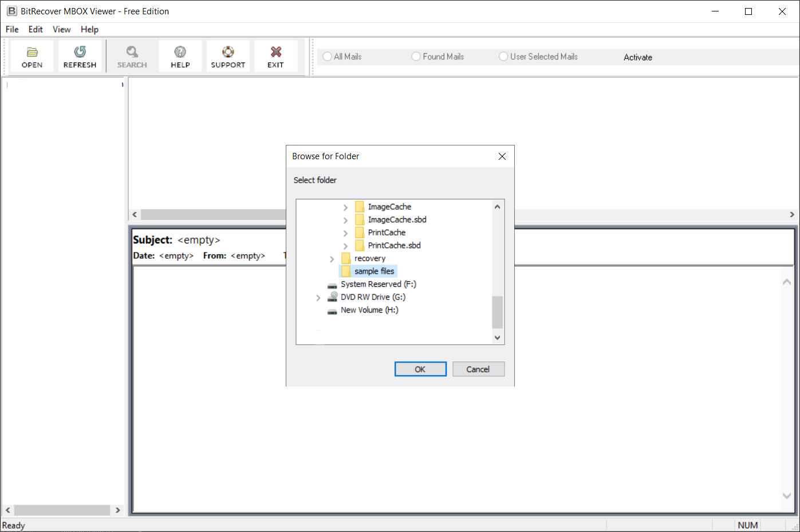800x532 pixels.
Task: Click the sample files folder icon
Action: pos(346,271)
